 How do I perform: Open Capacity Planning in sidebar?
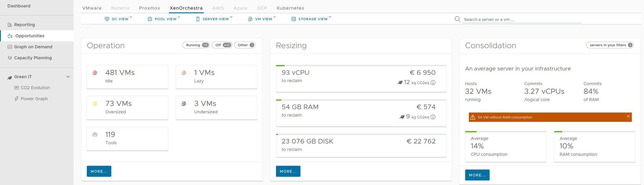[33, 58]
